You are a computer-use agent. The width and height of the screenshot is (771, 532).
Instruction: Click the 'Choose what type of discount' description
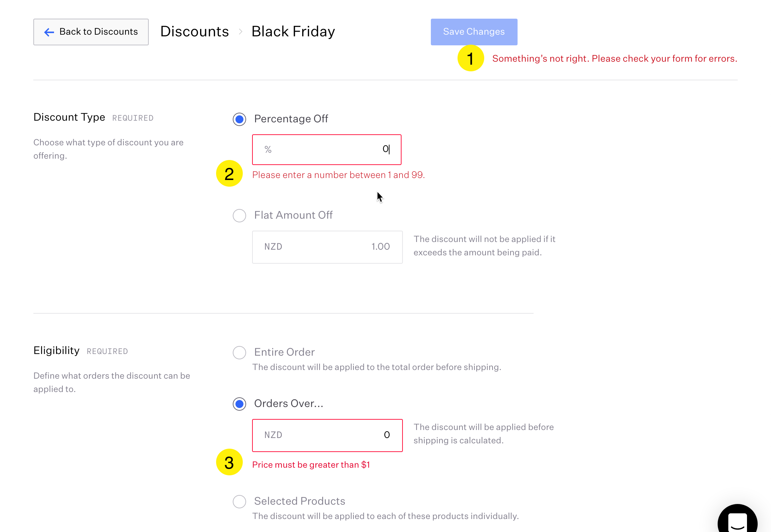click(108, 149)
